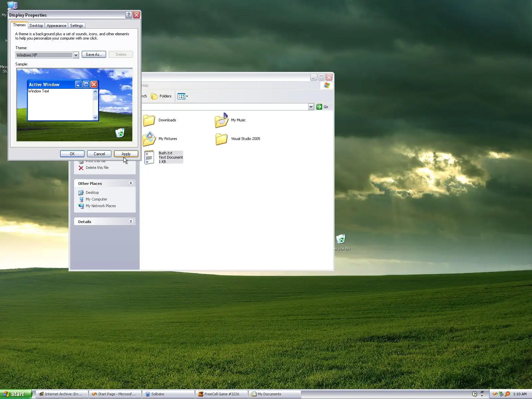Open the Views button dropdown arrow
The image size is (532, 399).
[x=187, y=96]
